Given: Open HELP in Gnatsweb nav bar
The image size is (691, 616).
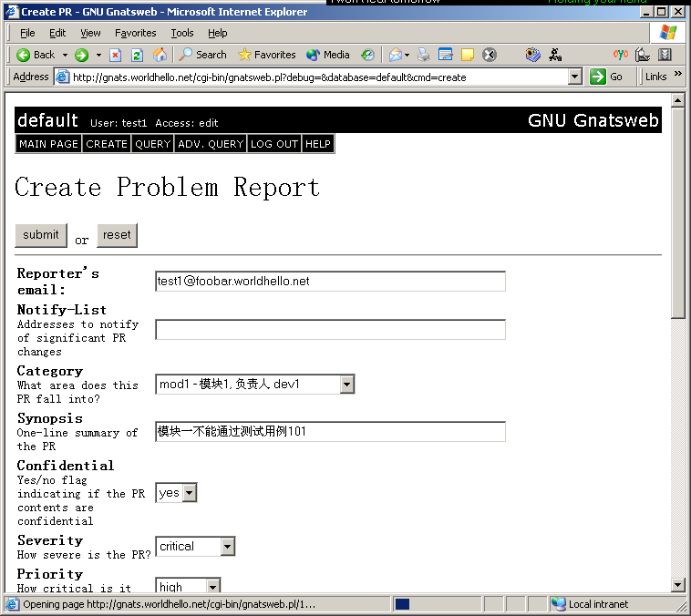Looking at the screenshot, I should point(318,144).
